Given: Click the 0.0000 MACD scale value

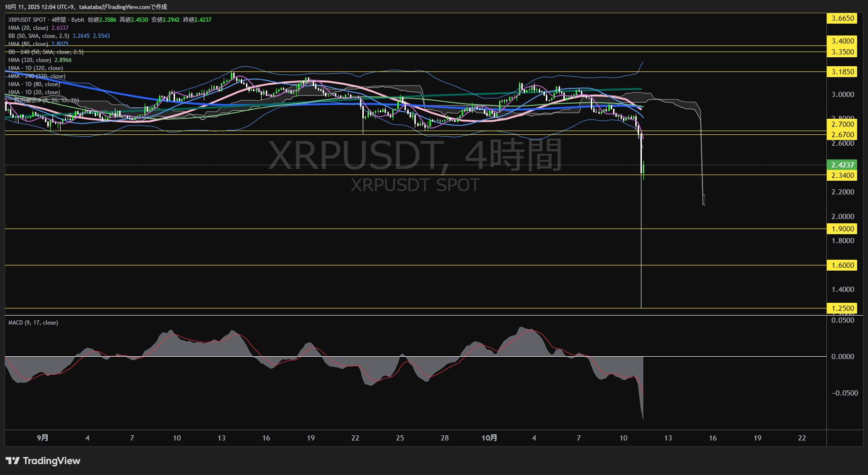Looking at the screenshot, I should (x=842, y=357).
